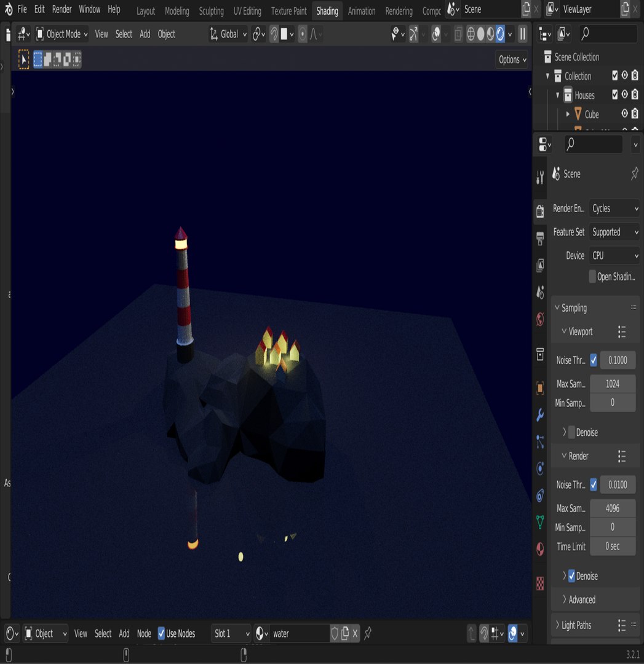Enable Open Shading Language checkbox

593,277
